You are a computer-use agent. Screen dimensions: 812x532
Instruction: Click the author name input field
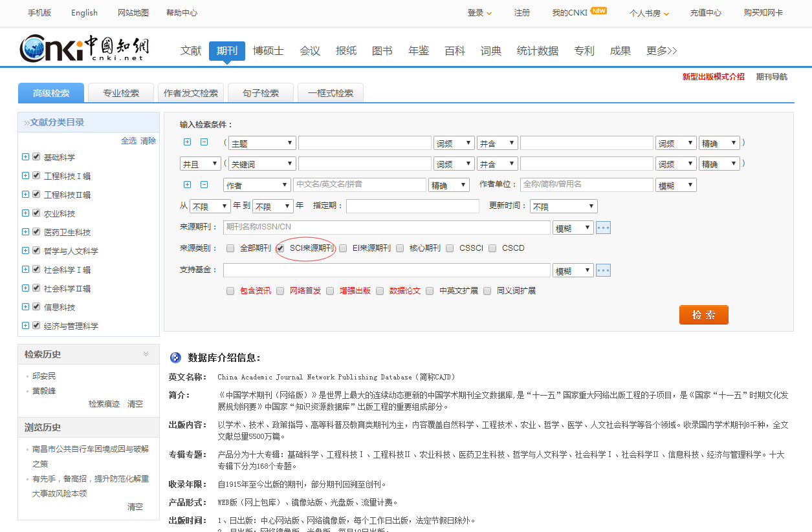(359, 185)
